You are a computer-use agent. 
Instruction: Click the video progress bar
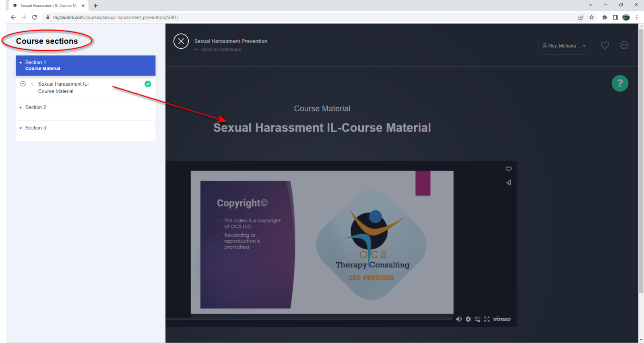[x=309, y=319]
